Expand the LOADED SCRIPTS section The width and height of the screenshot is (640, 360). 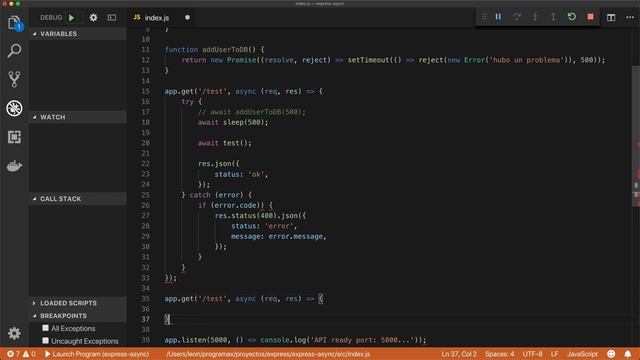click(x=78, y=303)
